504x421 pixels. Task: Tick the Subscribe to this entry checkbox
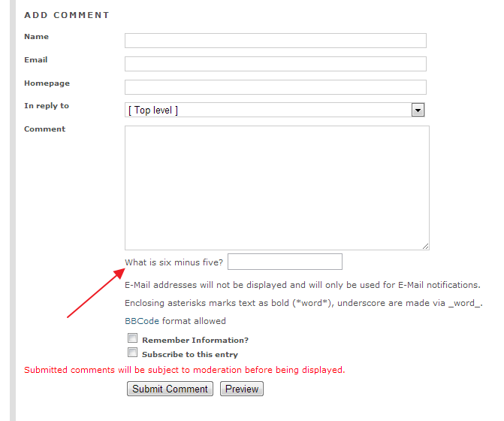tap(132, 353)
